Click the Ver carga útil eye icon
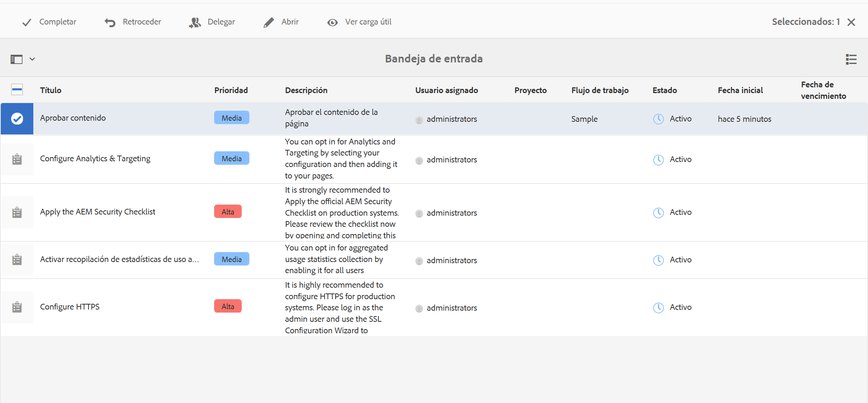The image size is (868, 403). tap(332, 23)
